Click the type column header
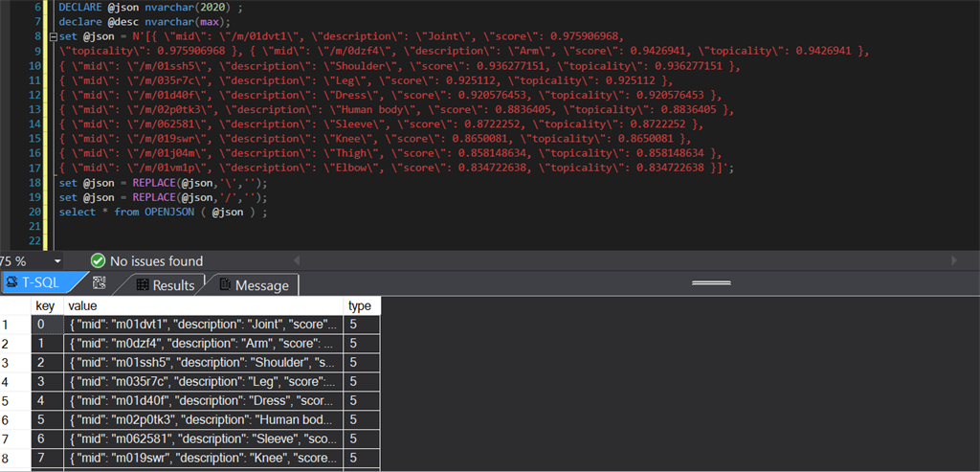Viewport: 980px width, 472px height. [363, 305]
